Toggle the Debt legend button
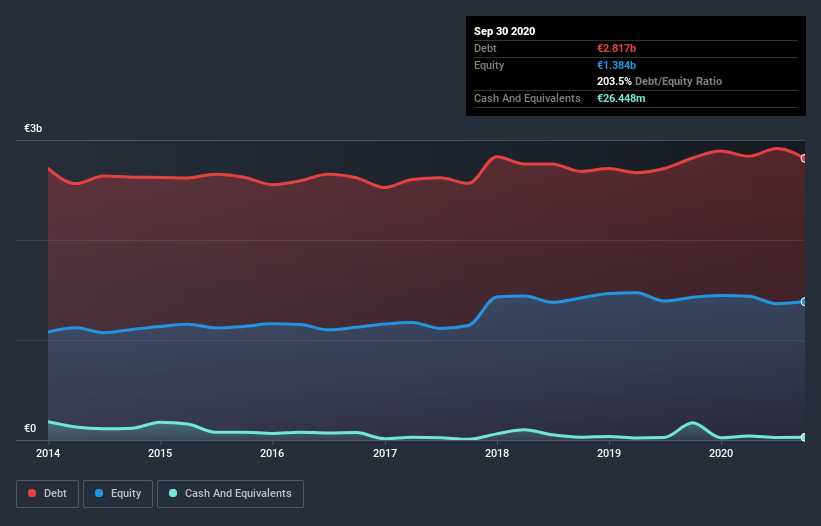821x526 pixels. point(47,494)
